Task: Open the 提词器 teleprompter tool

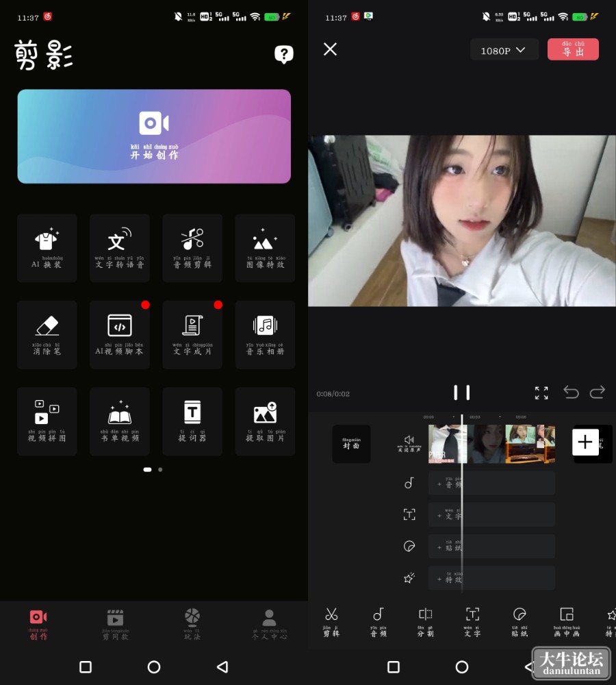Action: [192, 421]
